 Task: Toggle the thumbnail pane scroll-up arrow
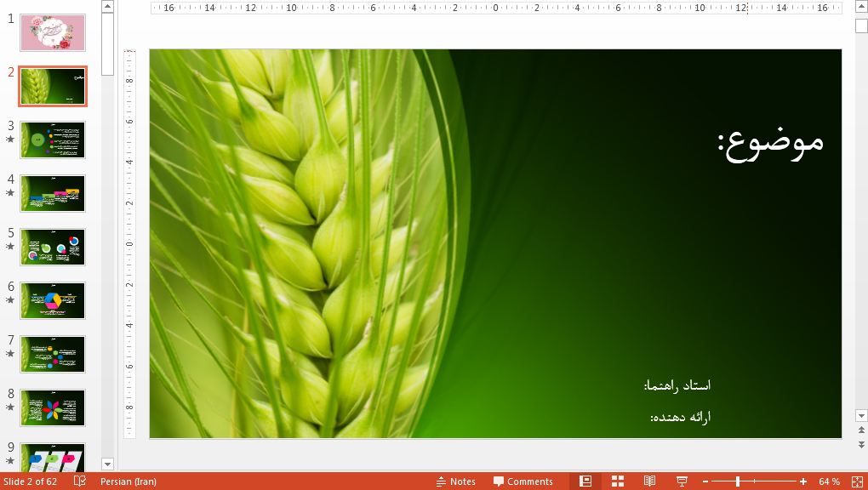pos(106,7)
